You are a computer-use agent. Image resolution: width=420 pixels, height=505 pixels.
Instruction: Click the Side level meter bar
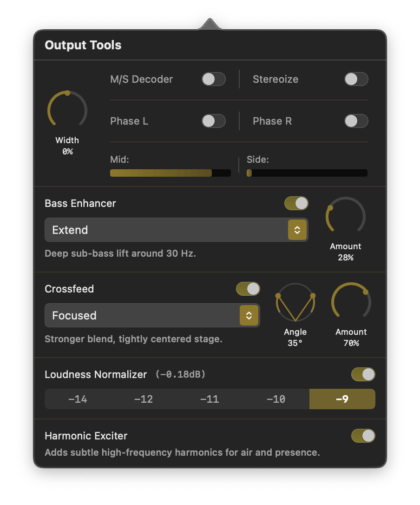[x=307, y=173]
